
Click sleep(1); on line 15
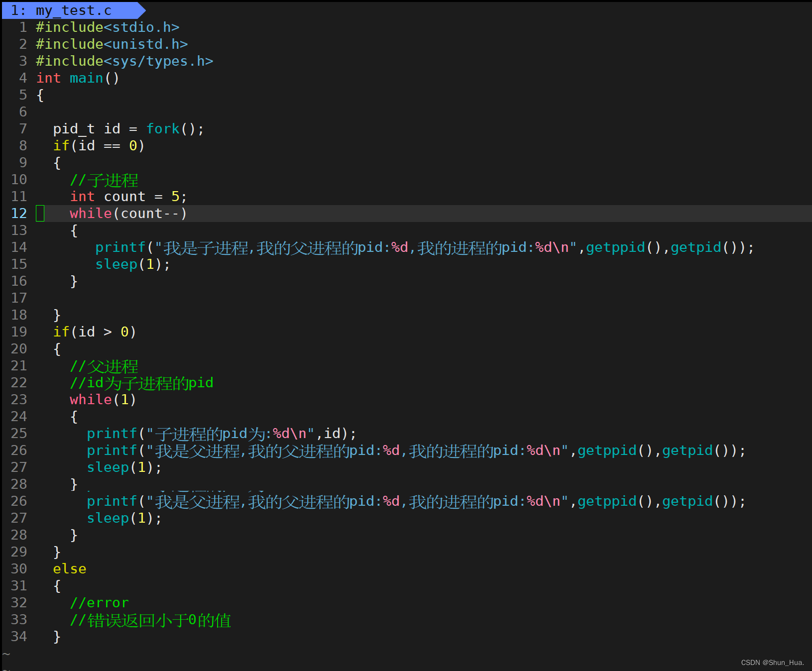pos(132,264)
